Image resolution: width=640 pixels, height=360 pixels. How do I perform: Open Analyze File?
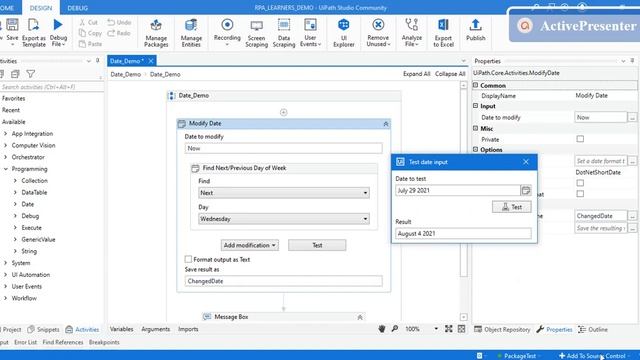[411, 32]
